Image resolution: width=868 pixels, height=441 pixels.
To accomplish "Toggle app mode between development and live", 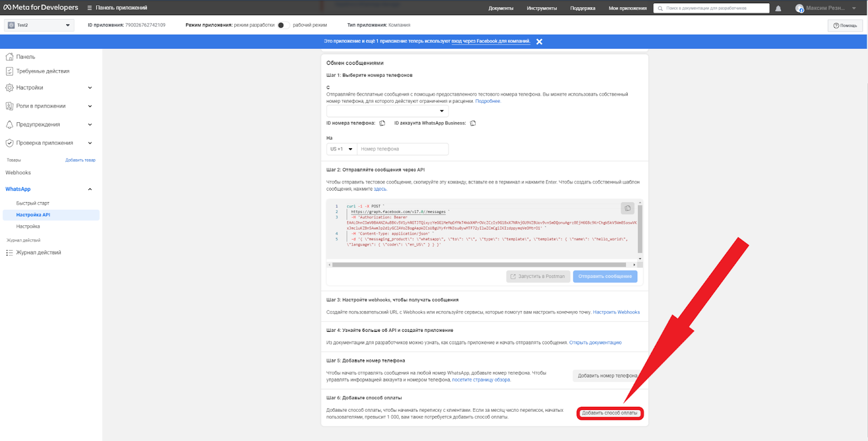I will tap(283, 25).
